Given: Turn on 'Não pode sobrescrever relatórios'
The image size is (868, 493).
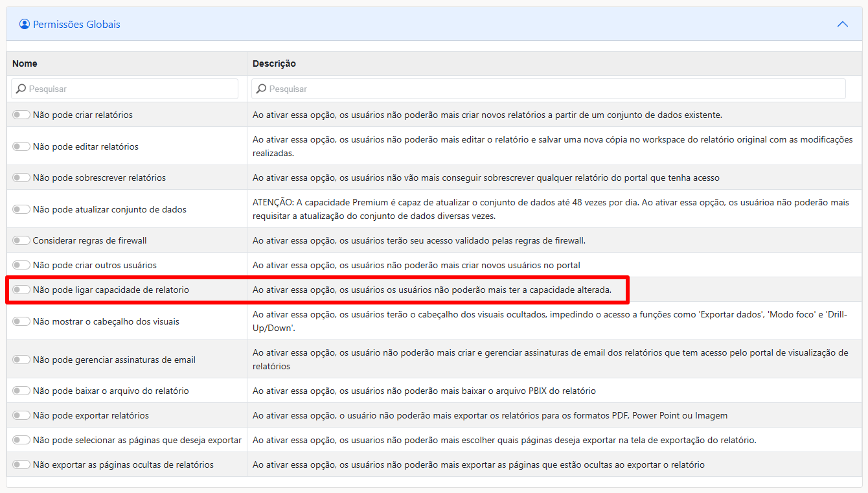Looking at the screenshot, I should tap(21, 178).
